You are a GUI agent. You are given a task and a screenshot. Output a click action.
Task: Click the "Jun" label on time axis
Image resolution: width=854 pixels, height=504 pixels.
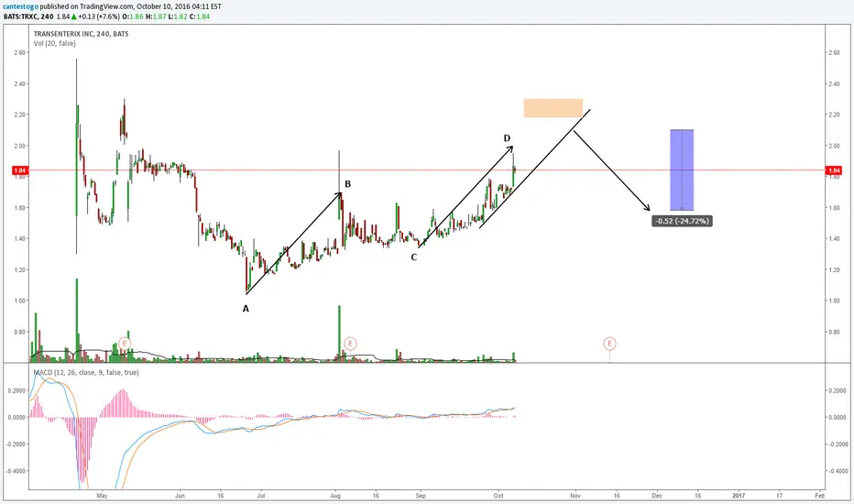coord(181,496)
